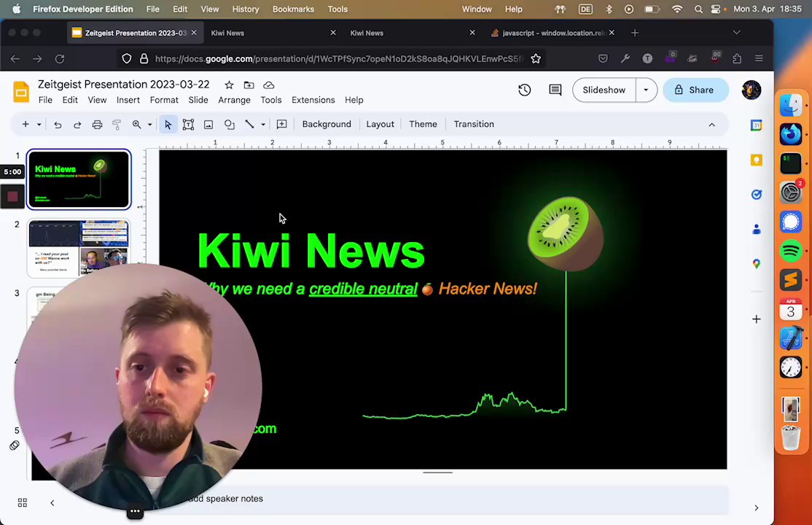Viewport: 812px width, 525px height.
Task: Open the comment history icon
Action: click(x=555, y=90)
